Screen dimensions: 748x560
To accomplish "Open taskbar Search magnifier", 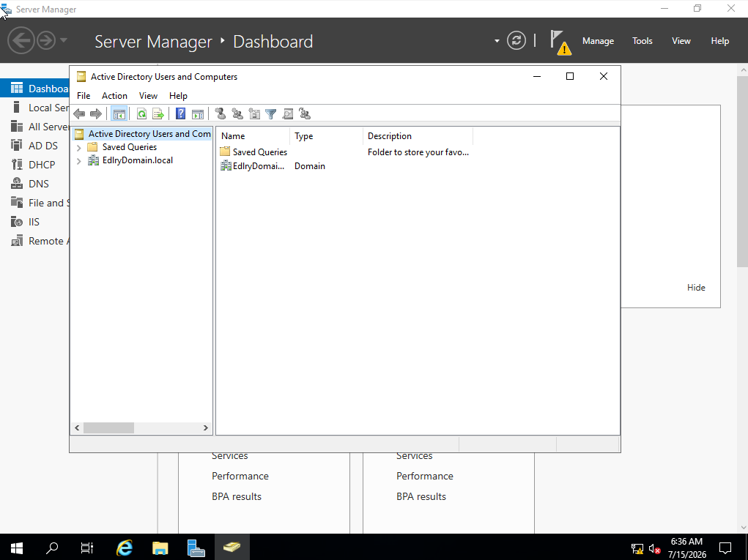I will click(52, 548).
